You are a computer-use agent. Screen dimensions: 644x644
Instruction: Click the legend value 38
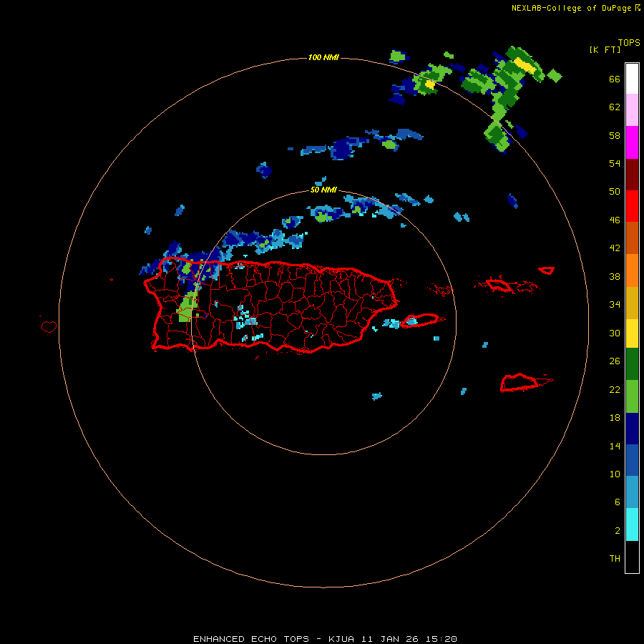[615, 277]
